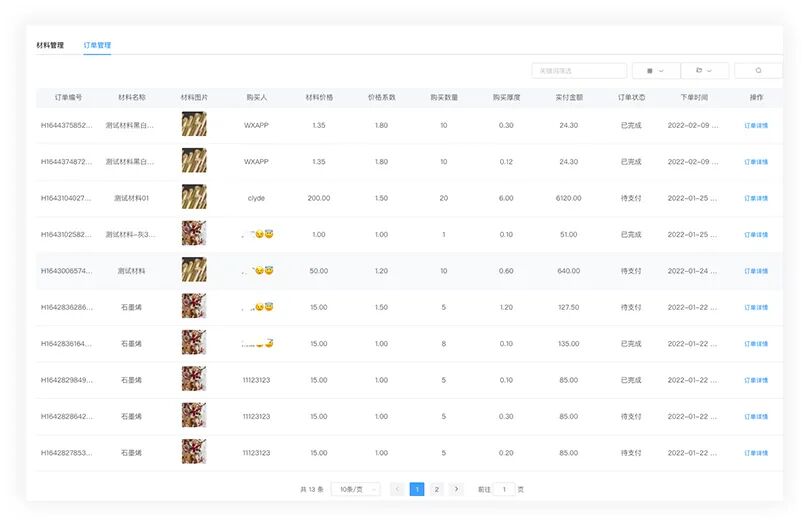Open material thumbnail for order H1643104027
This screenshot has width=807, height=525.
[194, 197]
